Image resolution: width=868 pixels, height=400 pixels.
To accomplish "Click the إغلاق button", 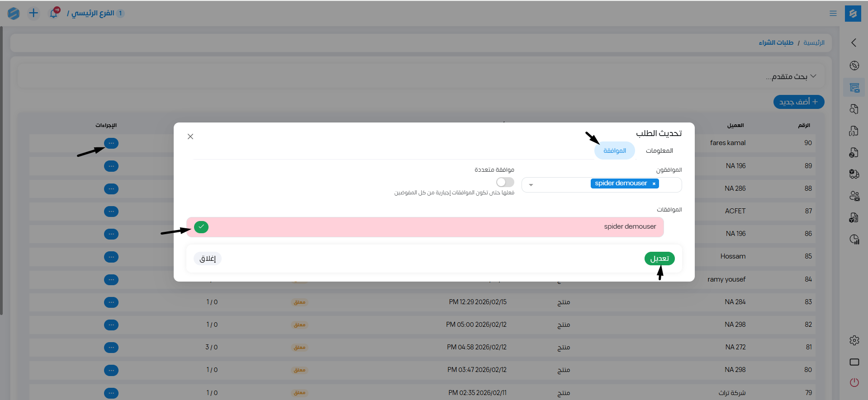I will [x=208, y=259].
